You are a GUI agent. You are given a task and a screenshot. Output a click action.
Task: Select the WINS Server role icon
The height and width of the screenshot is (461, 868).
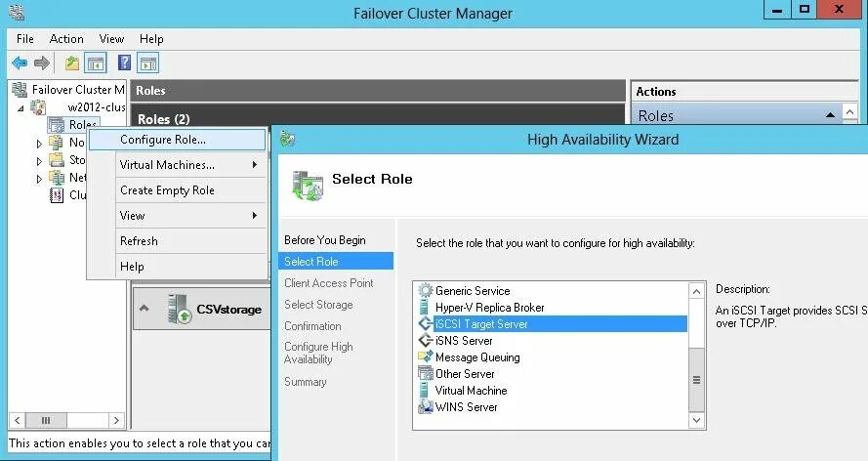pos(425,406)
